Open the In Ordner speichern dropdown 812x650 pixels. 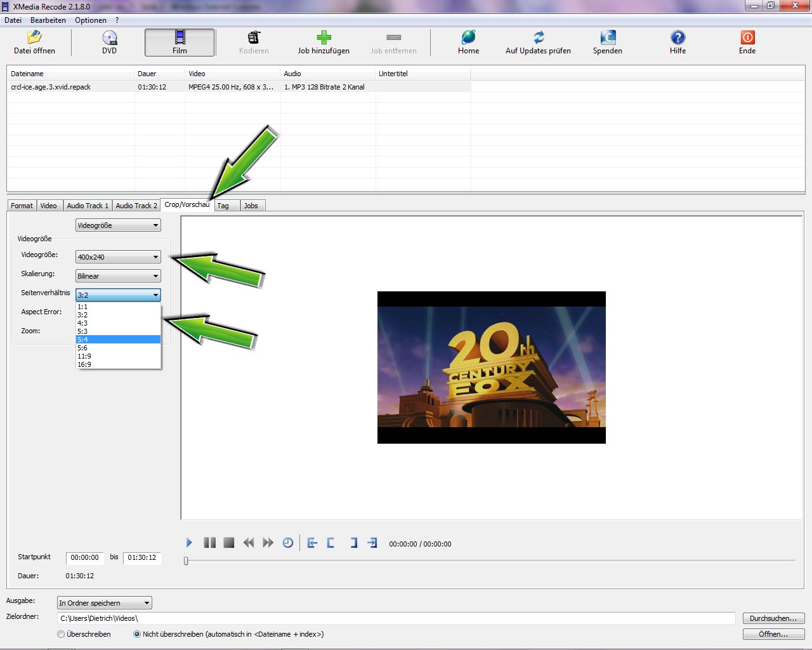[105, 603]
